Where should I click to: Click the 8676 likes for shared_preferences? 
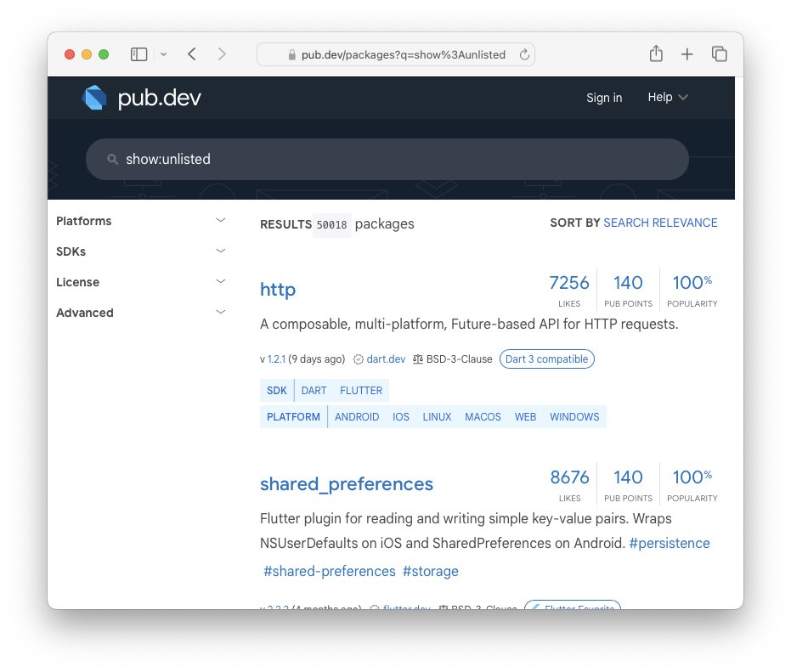pos(569,477)
